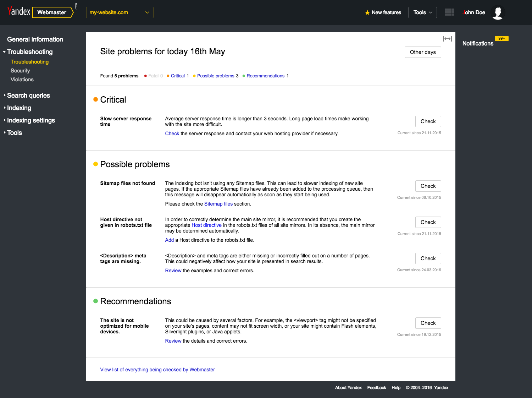
Task: Open the my-website.com site dropdown
Action: point(120,12)
